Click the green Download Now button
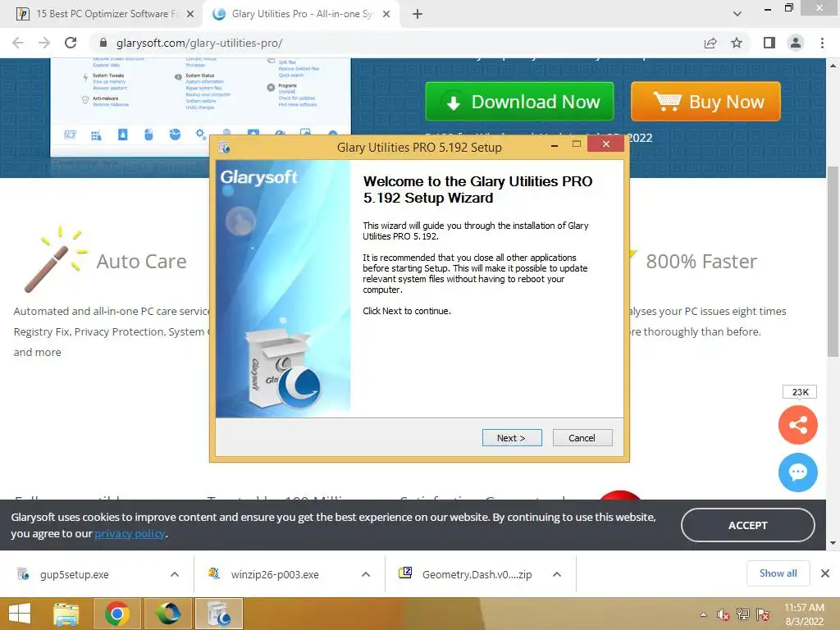 click(519, 101)
